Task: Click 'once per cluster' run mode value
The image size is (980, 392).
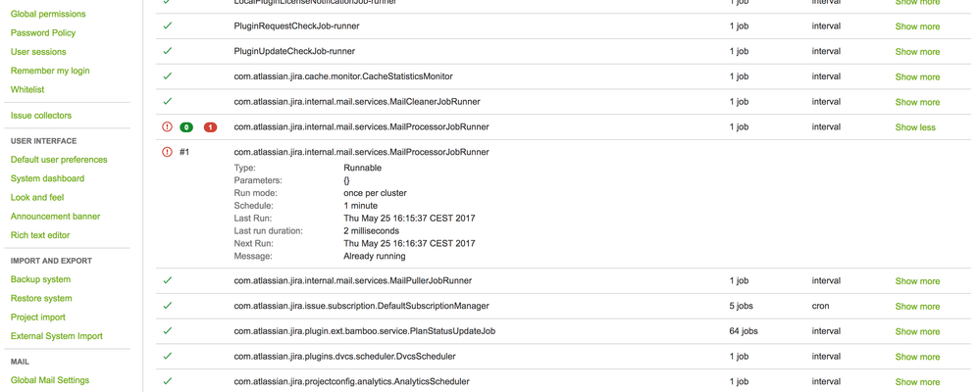Action: (x=375, y=193)
